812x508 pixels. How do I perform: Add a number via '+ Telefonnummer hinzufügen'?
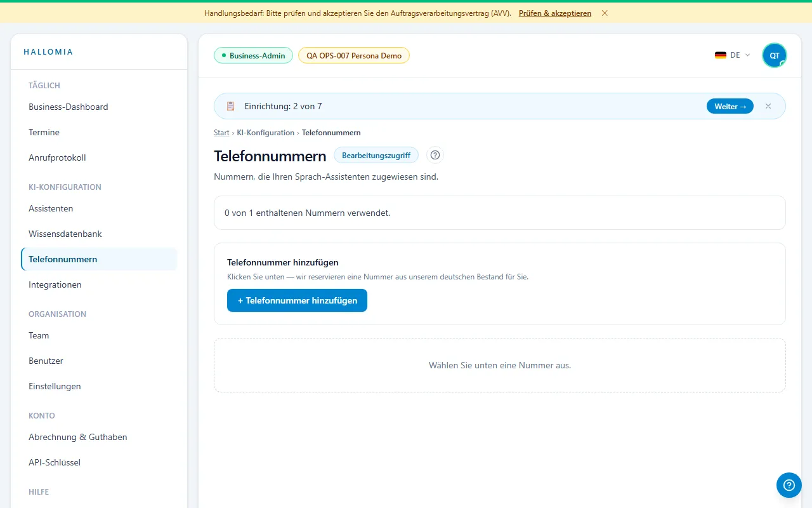pyautogui.click(x=297, y=300)
